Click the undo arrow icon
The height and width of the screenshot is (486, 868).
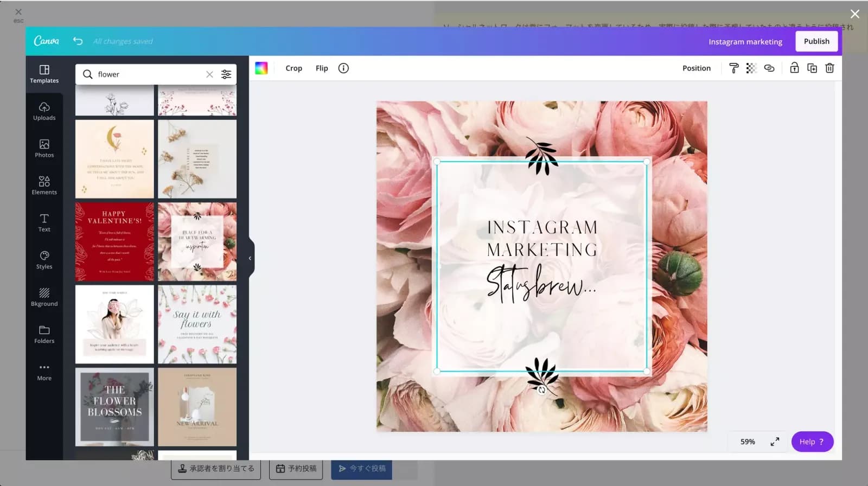(78, 41)
